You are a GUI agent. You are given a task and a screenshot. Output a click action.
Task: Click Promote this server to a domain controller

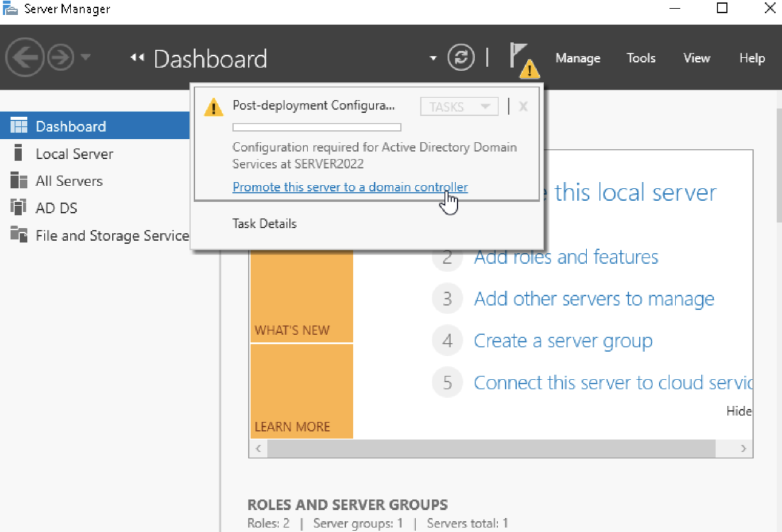(350, 187)
